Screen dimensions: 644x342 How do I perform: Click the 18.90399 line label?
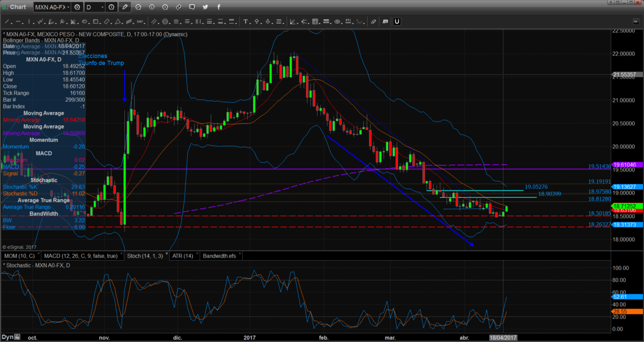point(549,194)
